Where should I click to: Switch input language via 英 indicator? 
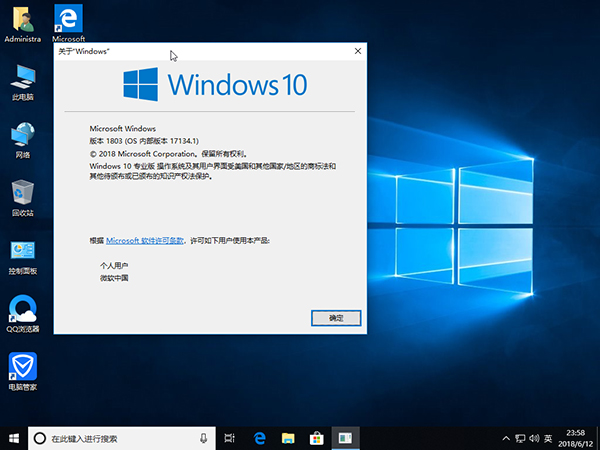(x=548, y=439)
